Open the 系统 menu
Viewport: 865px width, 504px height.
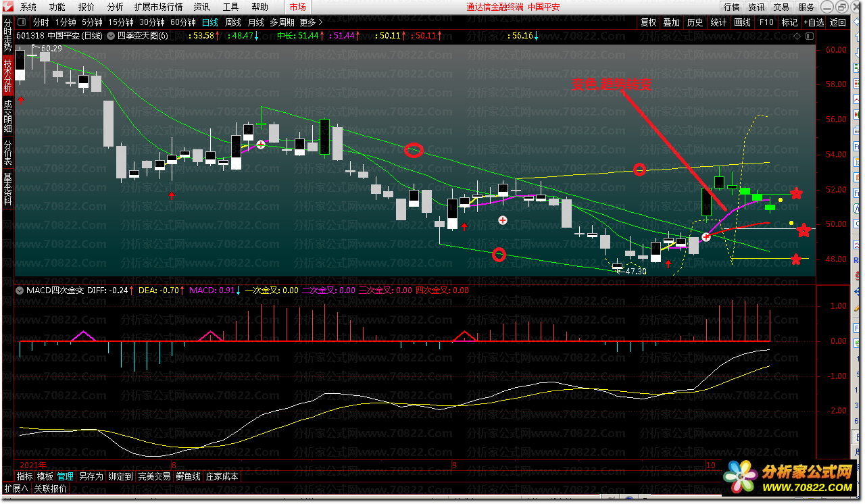(x=28, y=7)
